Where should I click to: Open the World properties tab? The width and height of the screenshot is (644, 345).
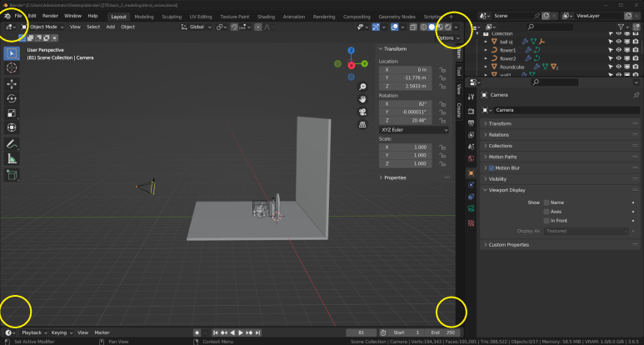(471, 158)
